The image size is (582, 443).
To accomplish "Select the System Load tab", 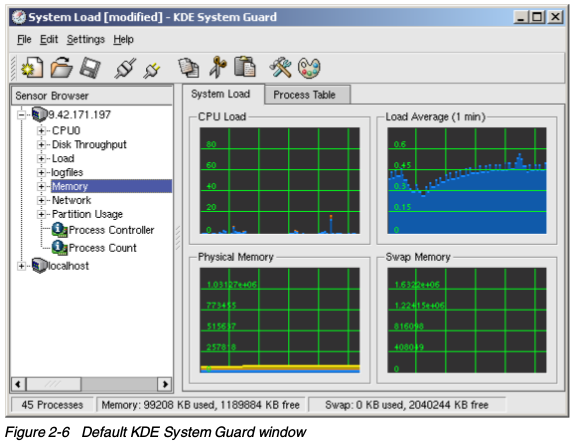I will point(223,94).
